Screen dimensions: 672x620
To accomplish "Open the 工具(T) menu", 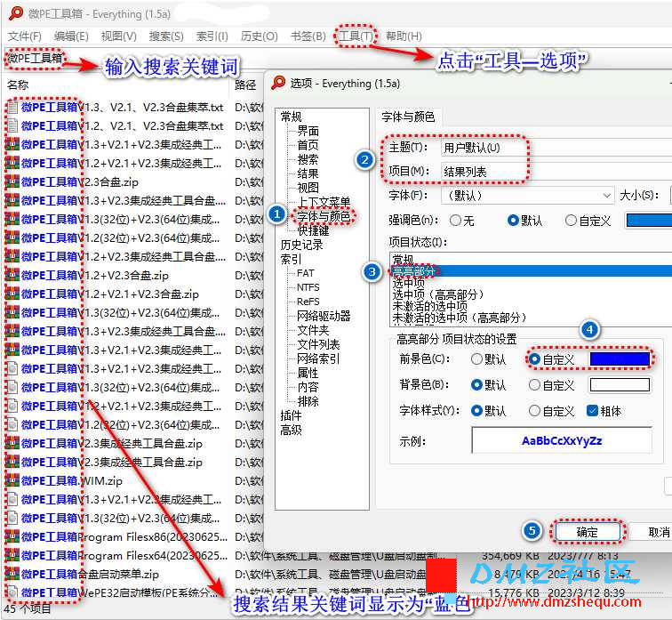I will [356, 36].
